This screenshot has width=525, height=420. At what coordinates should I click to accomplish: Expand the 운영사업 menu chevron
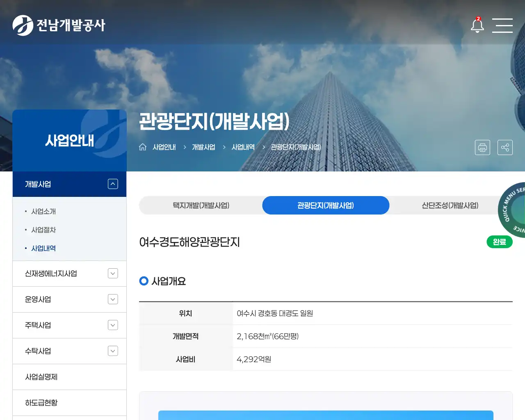[x=113, y=299]
